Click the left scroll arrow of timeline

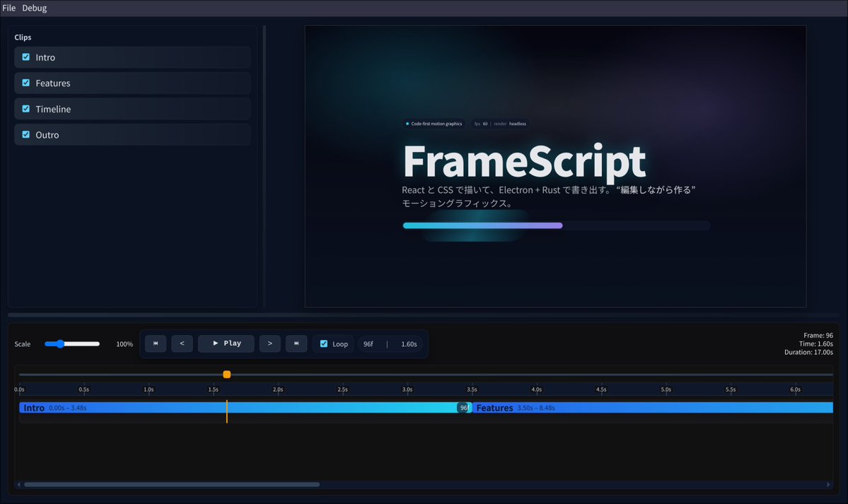point(19,484)
